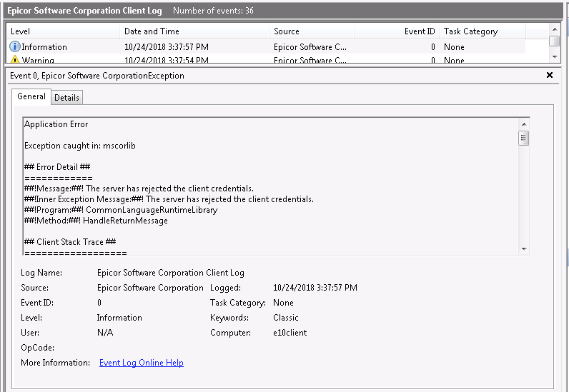The height and width of the screenshot is (392, 569).
Task: Click the '## Error Detail ##' heading
Action: click(x=57, y=167)
